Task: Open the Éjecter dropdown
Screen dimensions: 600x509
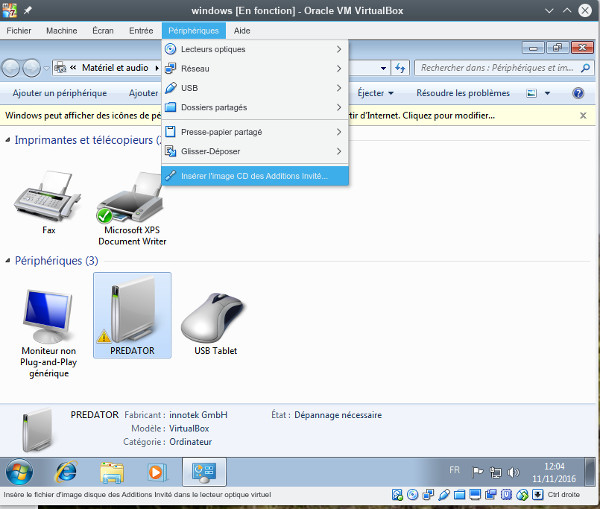Action: (x=376, y=93)
